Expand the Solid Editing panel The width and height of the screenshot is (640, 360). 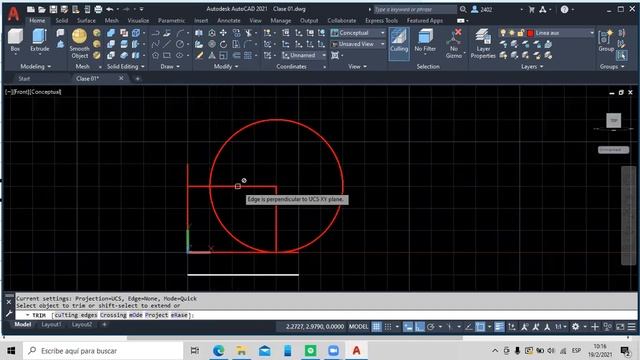[x=125, y=66]
